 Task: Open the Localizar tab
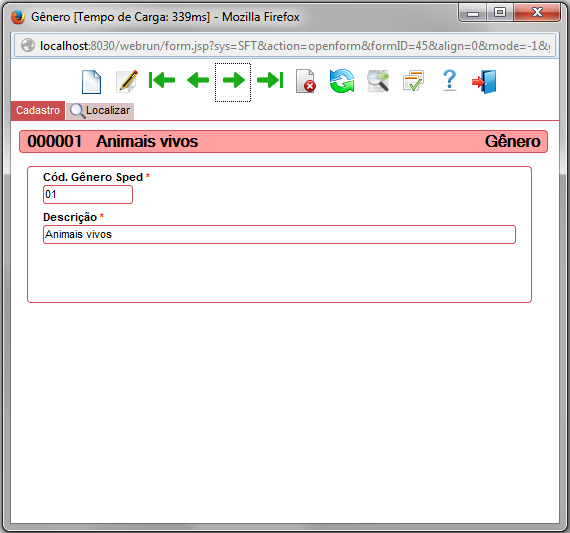point(100,111)
